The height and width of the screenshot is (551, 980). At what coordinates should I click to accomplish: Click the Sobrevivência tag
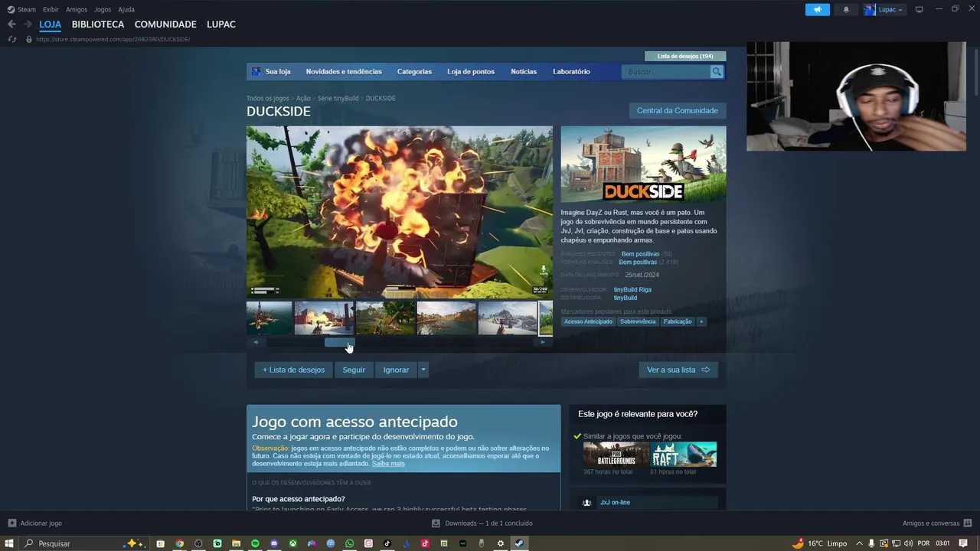pyautogui.click(x=638, y=321)
